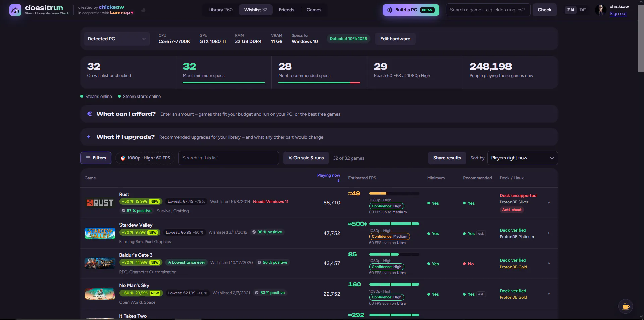Open the Players right now sort dropdown

pyautogui.click(x=522, y=158)
